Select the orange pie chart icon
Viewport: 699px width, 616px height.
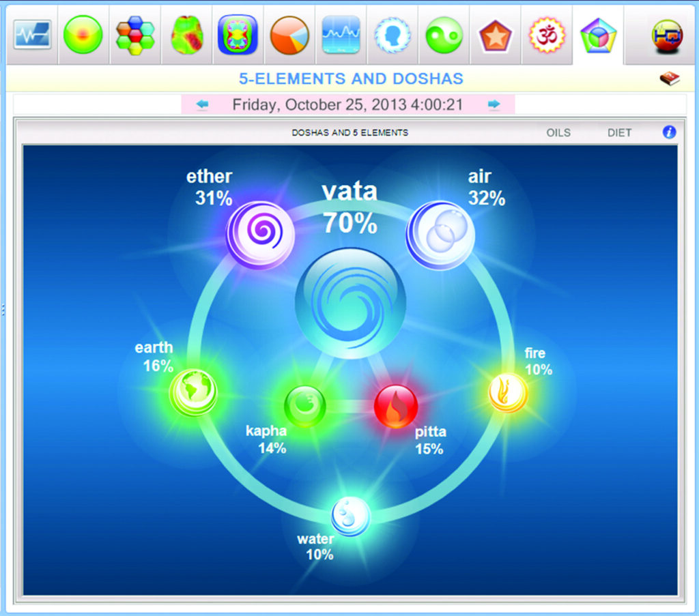[x=289, y=35]
